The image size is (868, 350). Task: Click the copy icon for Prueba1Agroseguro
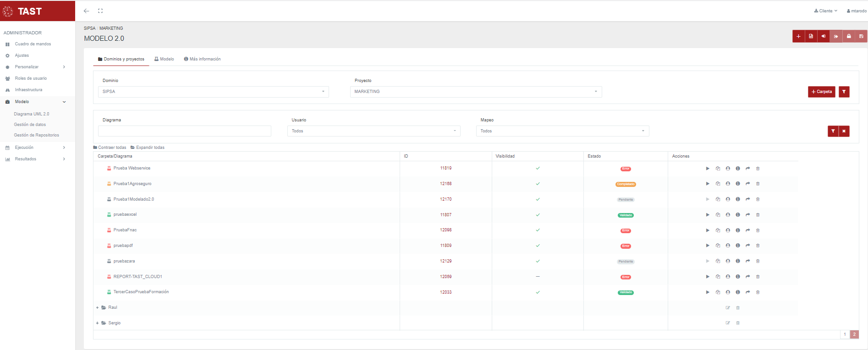tap(718, 184)
